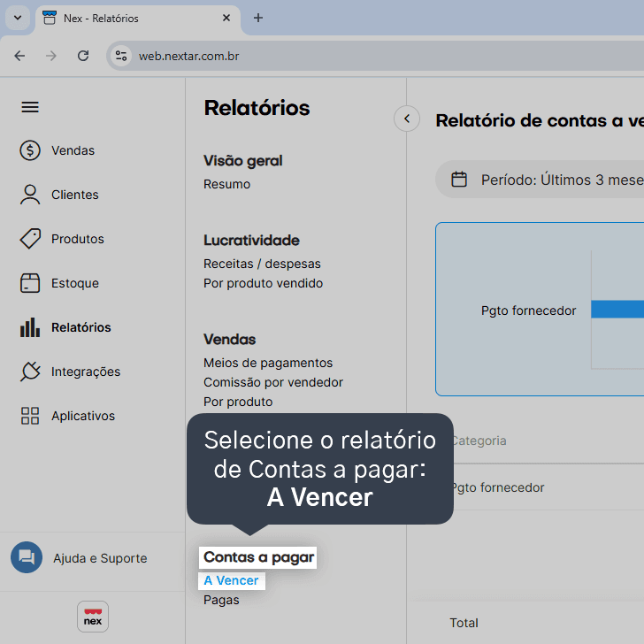Image resolution: width=644 pixels, height=644 pixels.
Task: Click the Categoria column header
Action: (x=479, y=441)
